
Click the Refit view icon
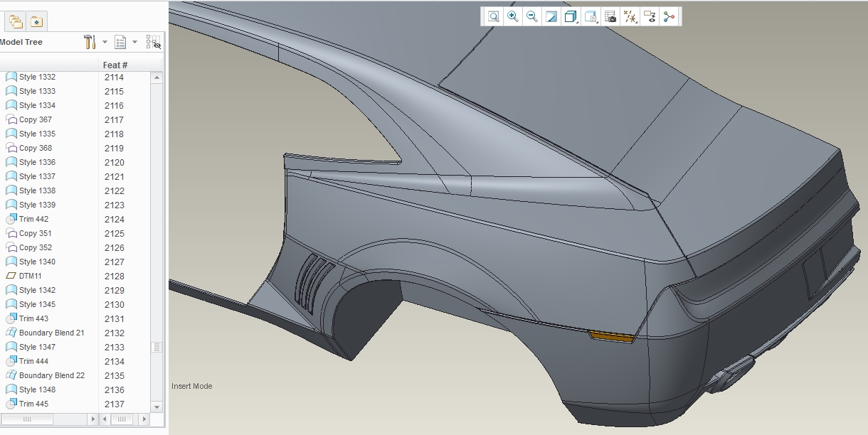pyautogui.click(x=493, y=16)
